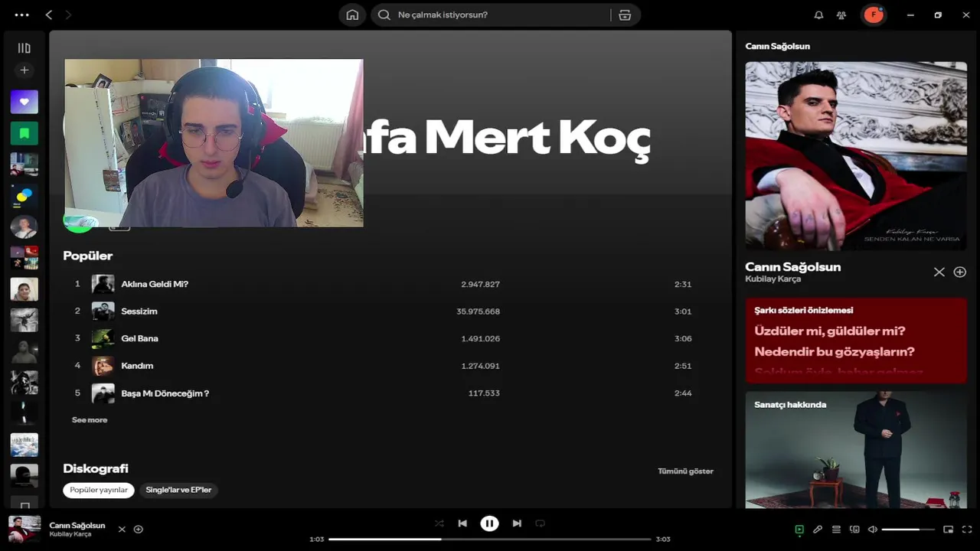The width and height of the screenshot is (980, 551).
Task: Create a playlist with the plus icon
Action: [24, 70]
